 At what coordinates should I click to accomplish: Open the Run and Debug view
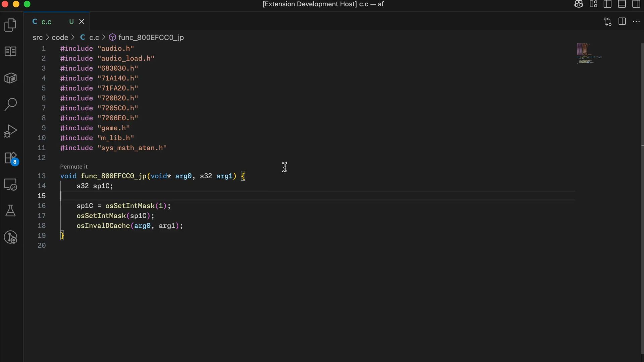[10, 131]
